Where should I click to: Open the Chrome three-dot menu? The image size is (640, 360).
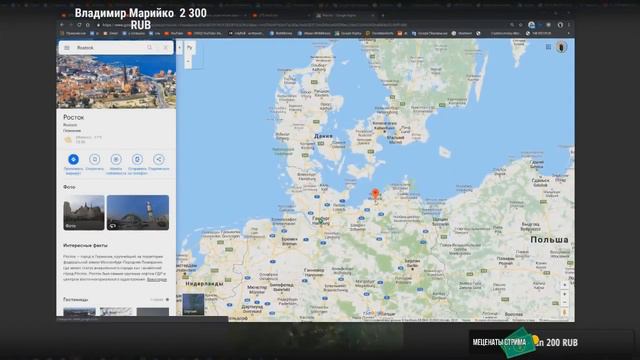click(569, 25)
